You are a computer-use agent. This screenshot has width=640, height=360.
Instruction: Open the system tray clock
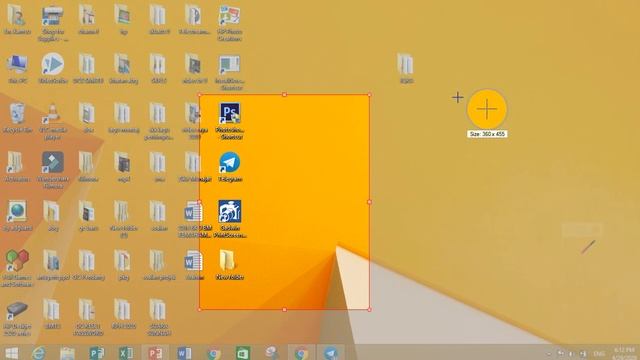(x=624, y=353)
